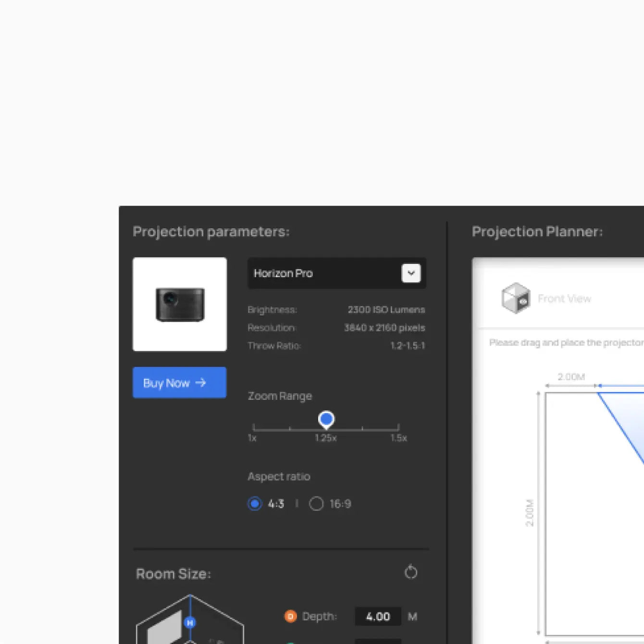Click the orange D depth icon
This screenshot has height=644, width=644.
point(290,616)
